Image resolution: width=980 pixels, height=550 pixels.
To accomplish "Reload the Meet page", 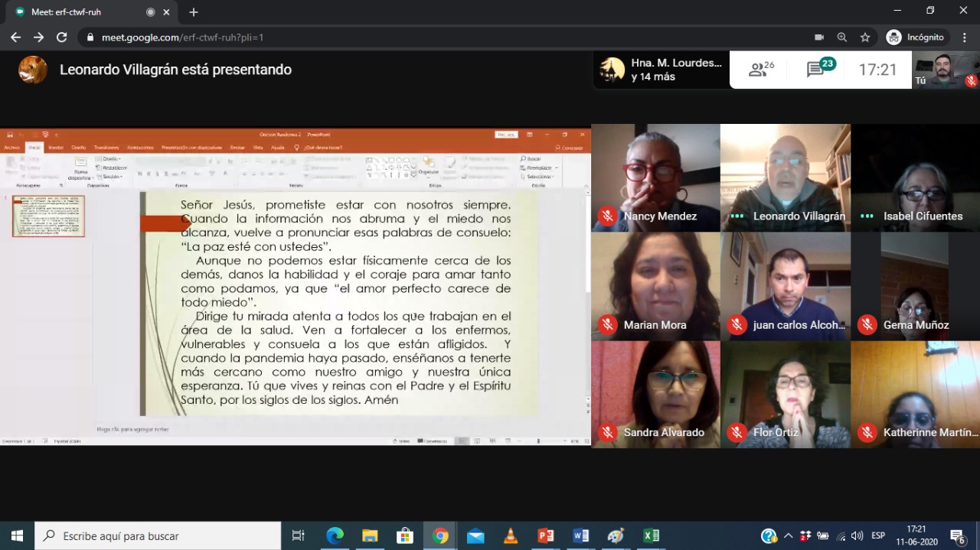I will (62, 37).
